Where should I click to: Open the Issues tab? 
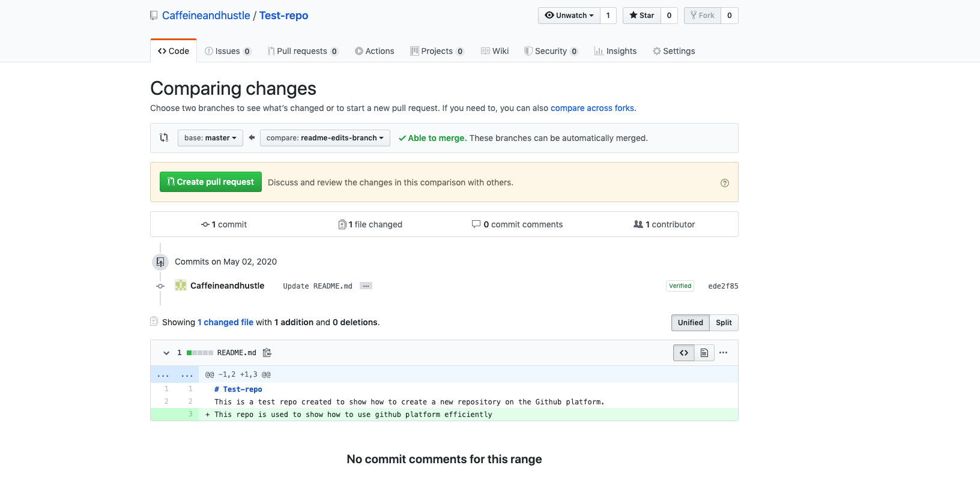pyautogui.click(x=228, y=51)
